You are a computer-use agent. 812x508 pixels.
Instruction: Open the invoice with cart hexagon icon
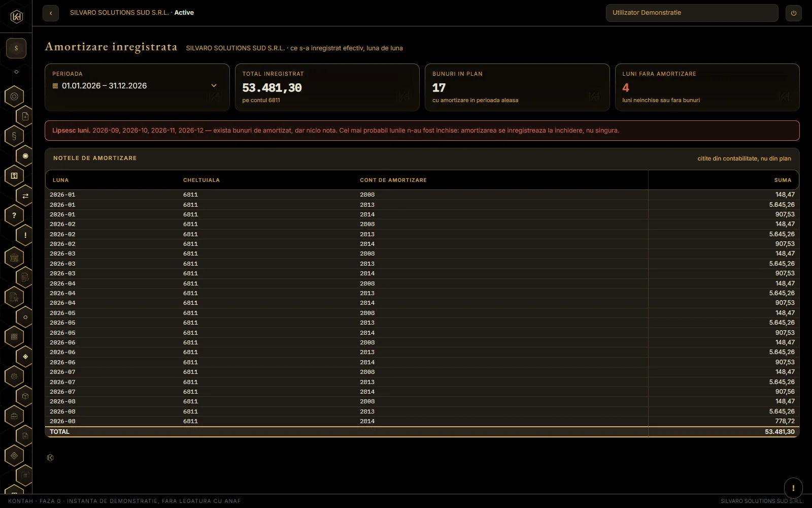[x=14, y=297]
